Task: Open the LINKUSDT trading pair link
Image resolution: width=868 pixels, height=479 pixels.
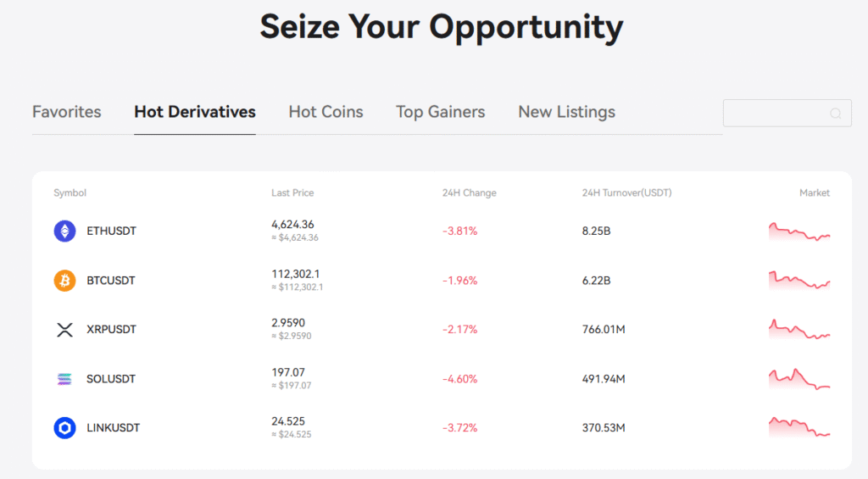Action: coord(113,428)
